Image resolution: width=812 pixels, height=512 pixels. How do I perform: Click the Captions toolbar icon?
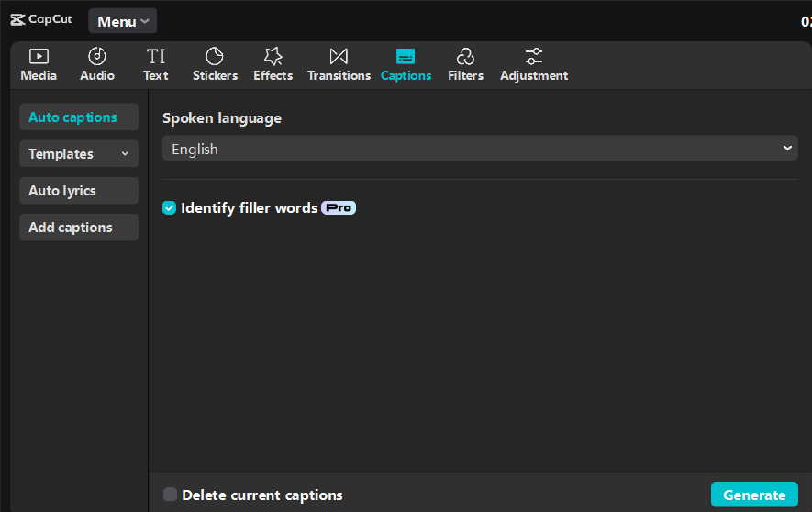pyautogui.click(x=406, y=57)
